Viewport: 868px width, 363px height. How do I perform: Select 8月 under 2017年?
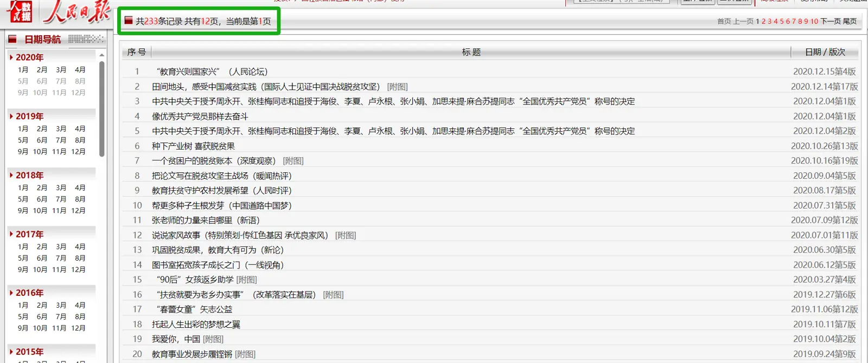click(80, 258)
